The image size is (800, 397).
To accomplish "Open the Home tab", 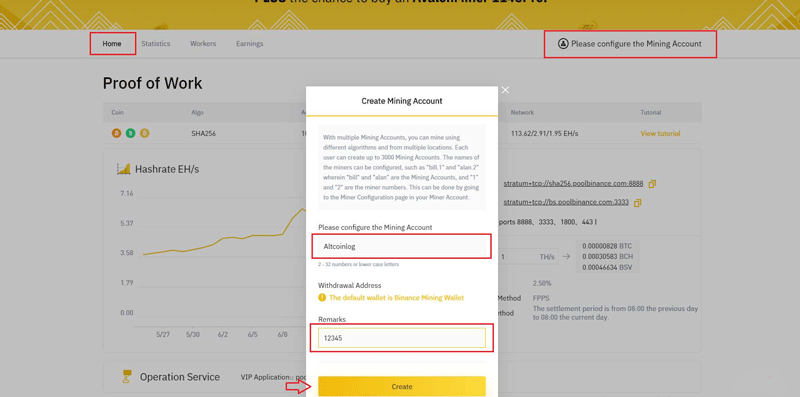I will pos(112,44).
